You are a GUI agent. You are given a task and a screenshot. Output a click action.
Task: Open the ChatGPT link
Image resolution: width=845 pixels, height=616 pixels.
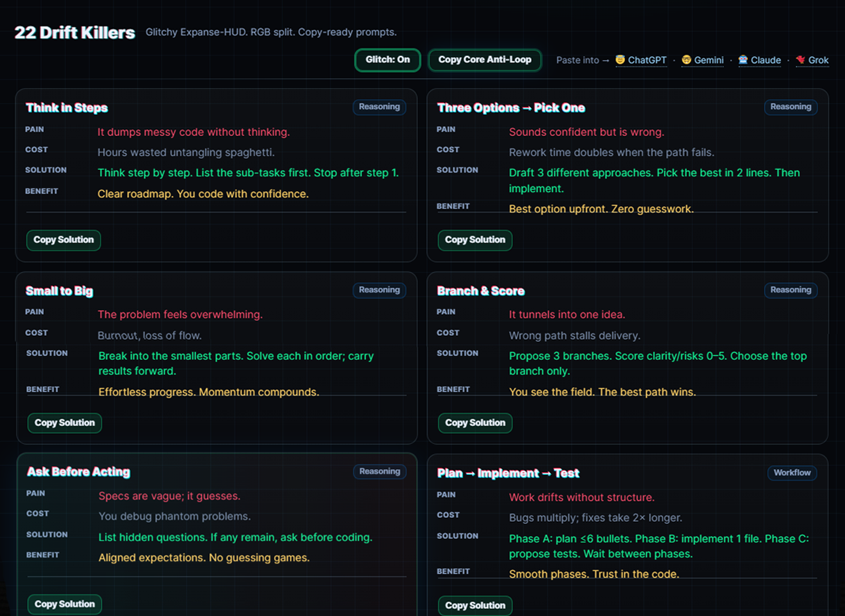point(647,60)
